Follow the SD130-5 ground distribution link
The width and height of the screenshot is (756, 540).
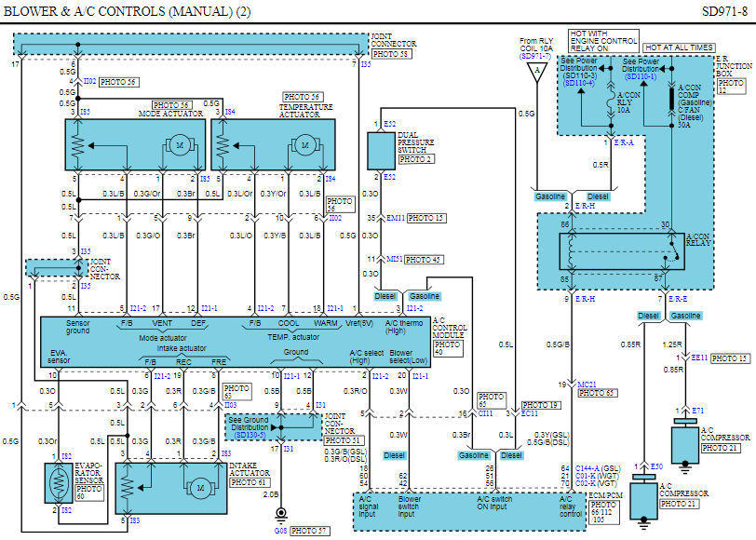pyautogui.click(x=250, y=435)
